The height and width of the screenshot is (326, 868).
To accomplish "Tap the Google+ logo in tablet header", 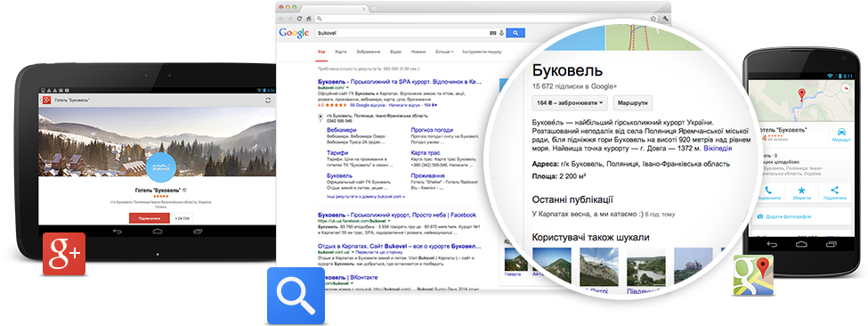I will pyautogui.click(x=47, y=100).
